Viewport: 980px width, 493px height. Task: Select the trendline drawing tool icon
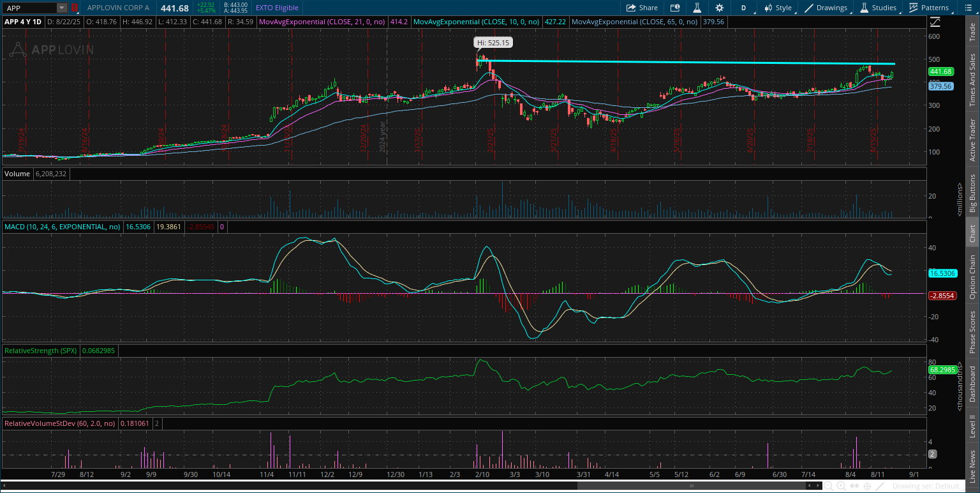click(x=879, y=487)
